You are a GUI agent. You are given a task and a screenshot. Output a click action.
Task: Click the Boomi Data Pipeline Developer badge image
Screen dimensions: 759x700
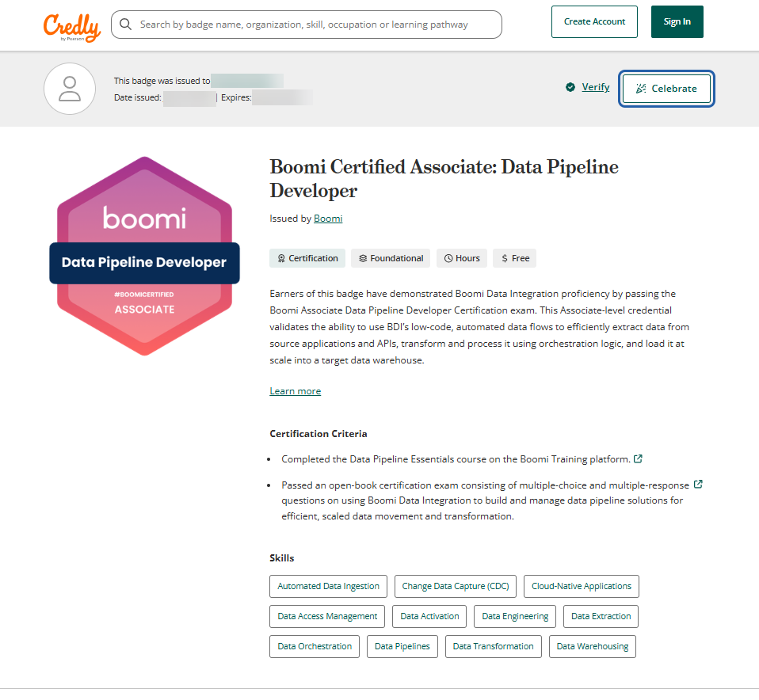point(144,256)
